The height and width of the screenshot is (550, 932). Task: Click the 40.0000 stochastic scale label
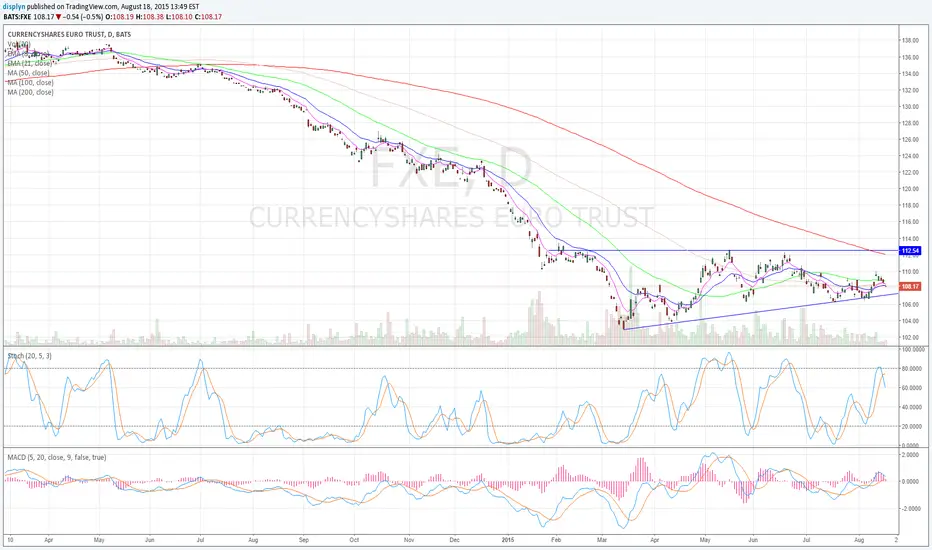click(914, 407)
